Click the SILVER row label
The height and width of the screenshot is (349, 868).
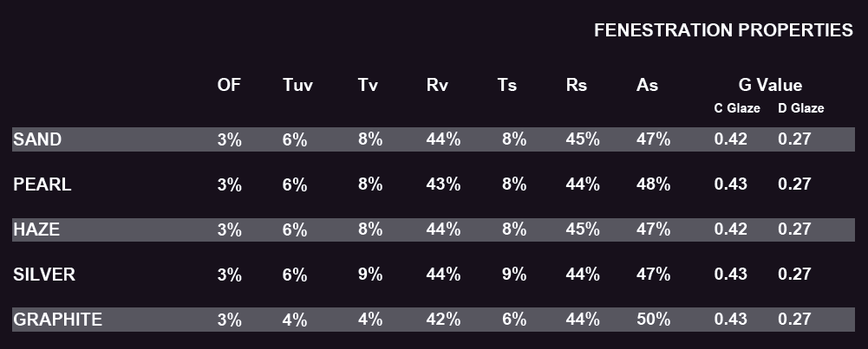(43, 275)
